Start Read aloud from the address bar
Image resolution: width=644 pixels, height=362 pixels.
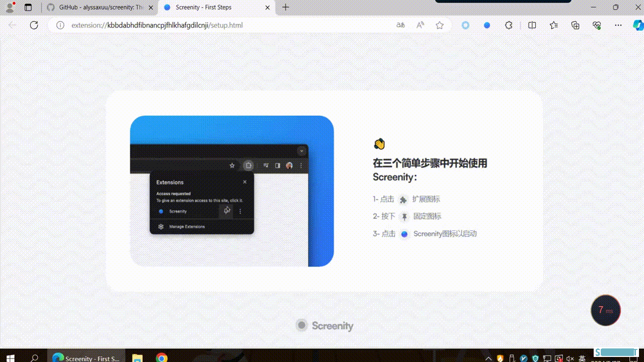[x=420, y=25]
